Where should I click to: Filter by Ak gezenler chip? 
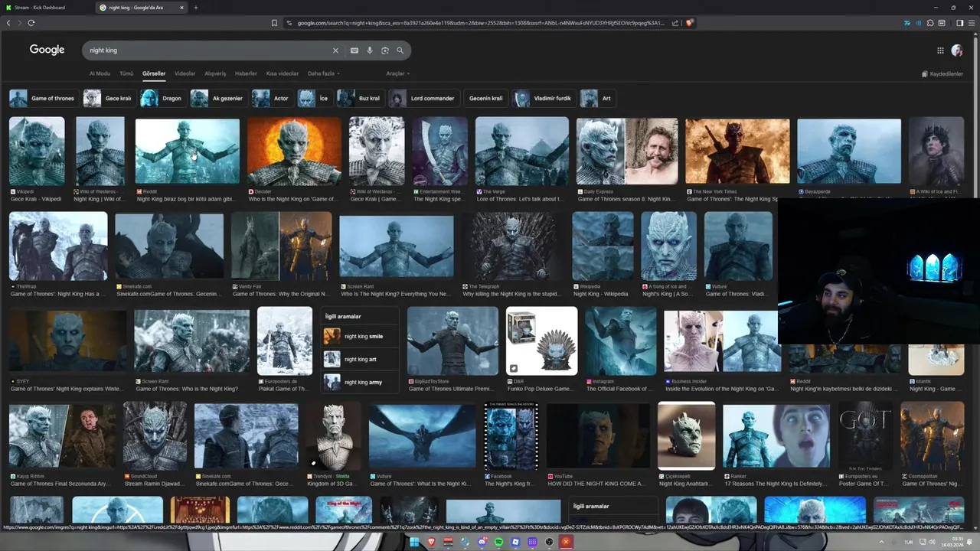[218, 98]
